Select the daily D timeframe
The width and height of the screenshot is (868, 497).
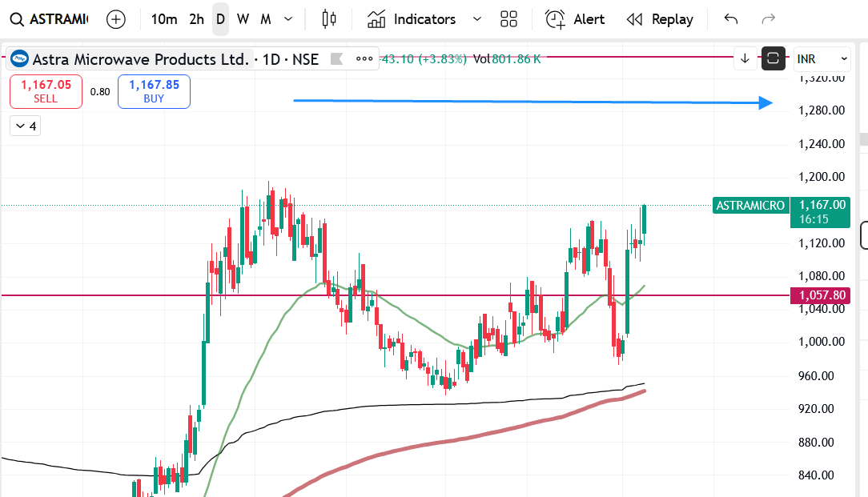point(220,19)
